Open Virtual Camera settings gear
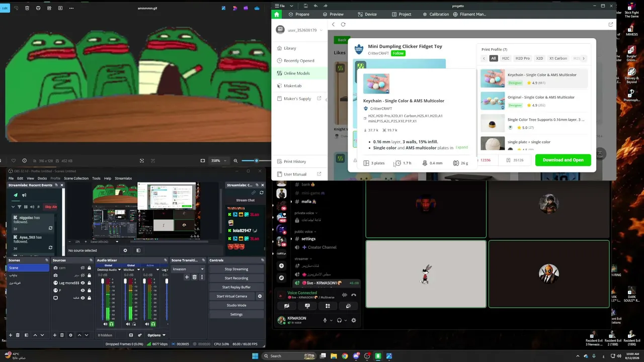Image resolution: width=644 pixels, height=362 pixels. tap(260, 296)
